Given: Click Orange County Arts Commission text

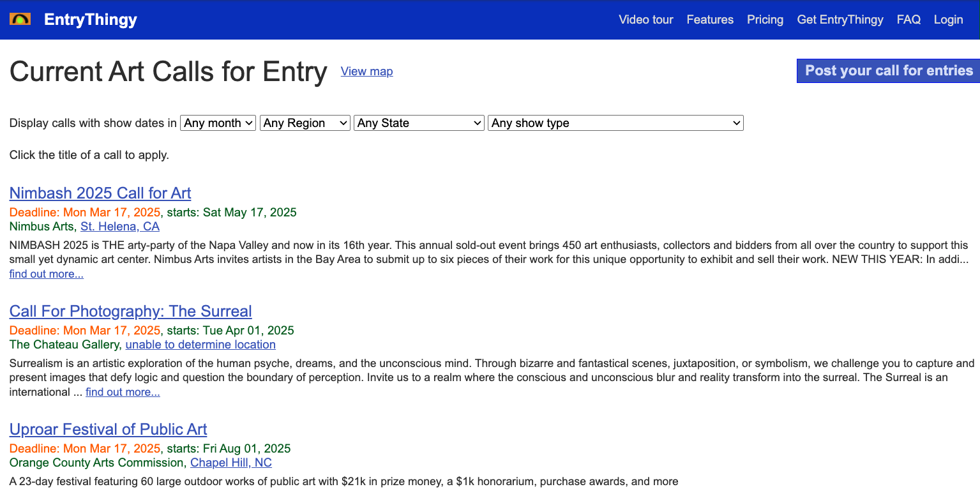Looking at the screenshot, I should click(96, 463).
